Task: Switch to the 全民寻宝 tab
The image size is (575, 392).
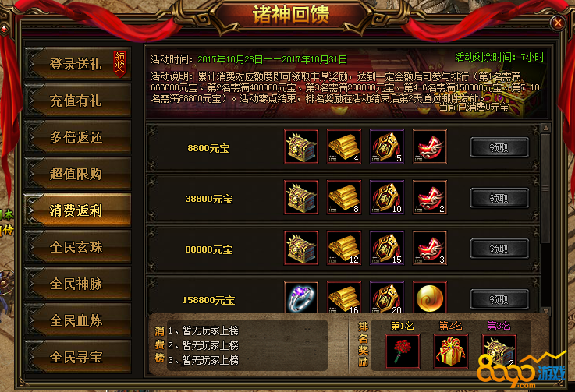Action: click(77, 357)
